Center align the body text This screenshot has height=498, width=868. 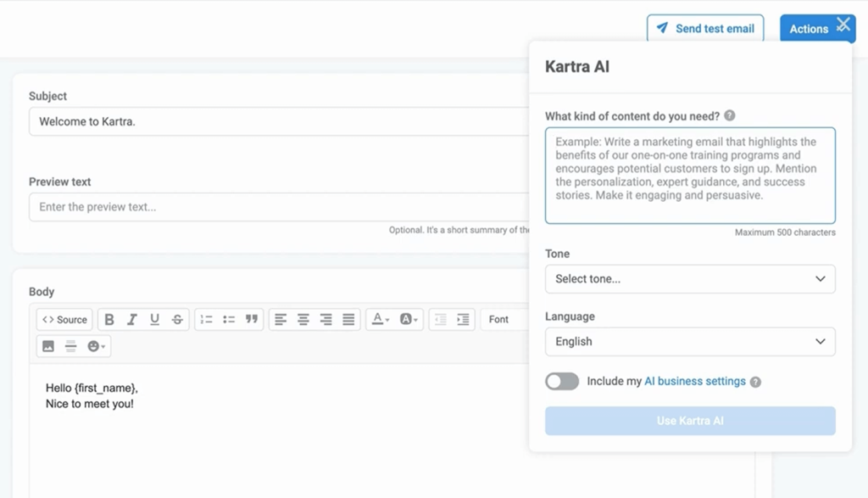[303, 320]
